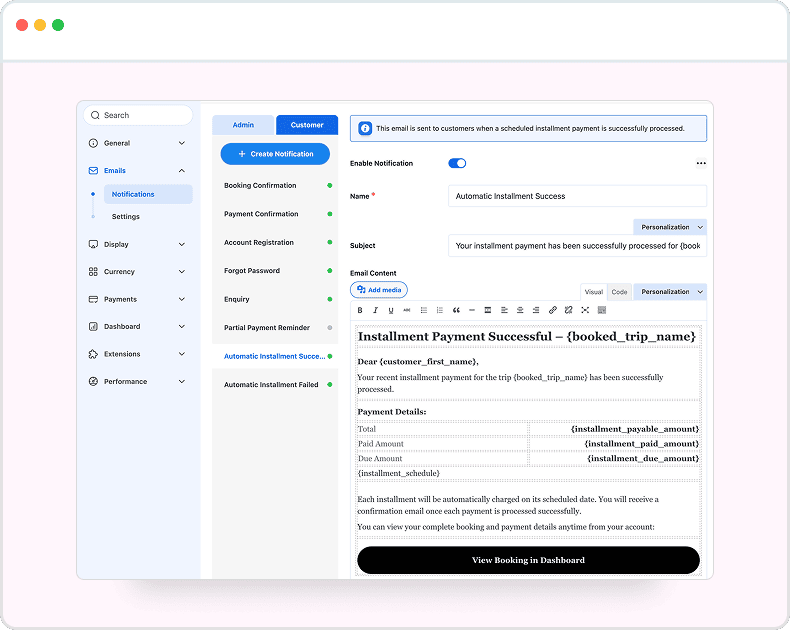
Task: Insert a read-more tag
Action: click(488, 310)
